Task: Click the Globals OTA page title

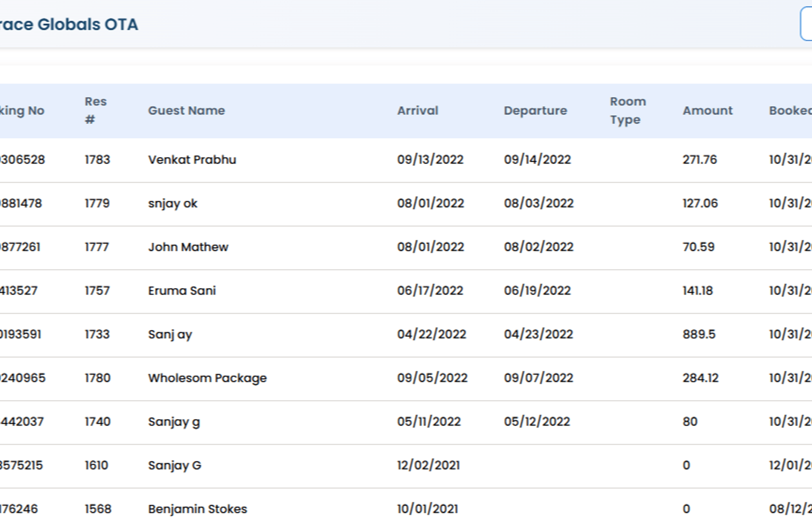Action: pos(69,24)
